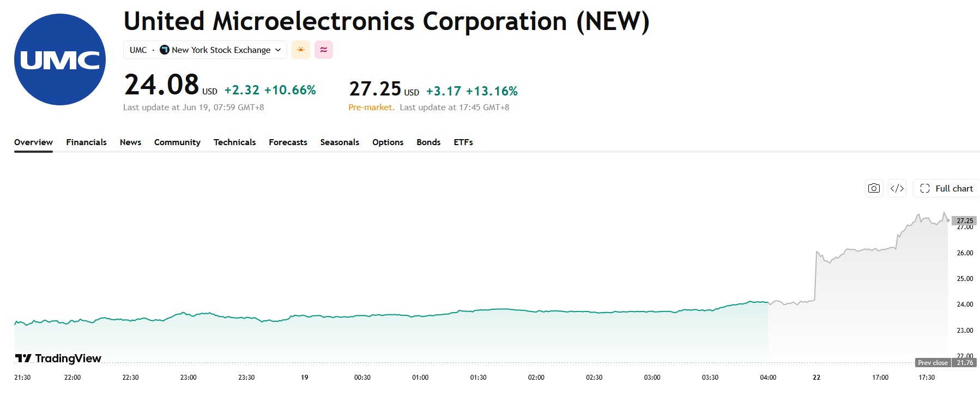980x395 pixels.
Task: Select the Technicals tab
Action: [x=234, y=142]
